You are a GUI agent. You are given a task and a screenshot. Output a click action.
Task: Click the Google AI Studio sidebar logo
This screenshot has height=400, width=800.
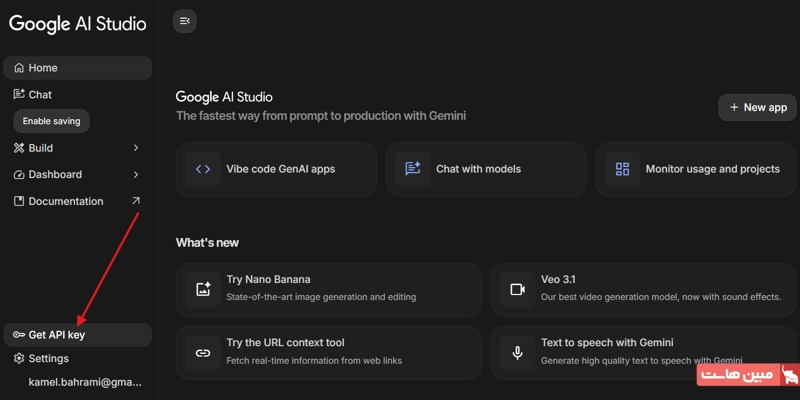coord(77,24)
